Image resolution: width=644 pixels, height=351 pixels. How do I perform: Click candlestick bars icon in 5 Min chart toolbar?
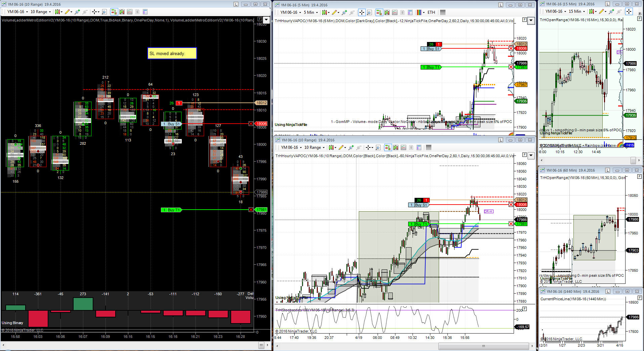click(x=387, y=12)
